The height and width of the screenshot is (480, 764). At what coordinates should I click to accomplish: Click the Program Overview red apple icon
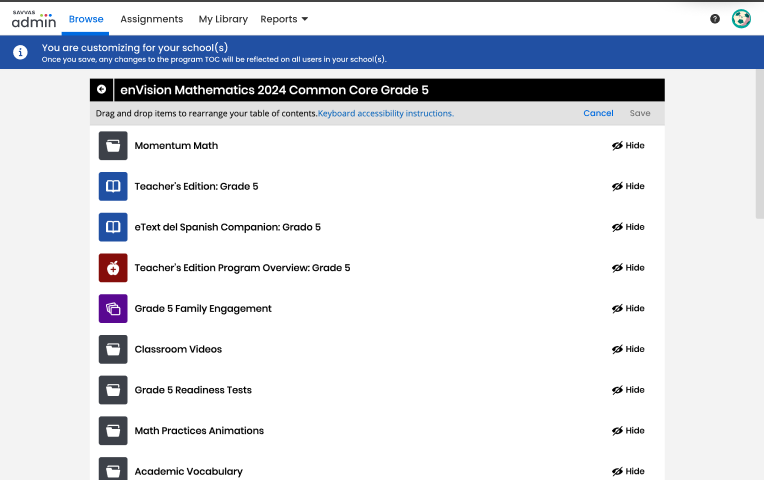pyautogui.click(x=113, y=268)
